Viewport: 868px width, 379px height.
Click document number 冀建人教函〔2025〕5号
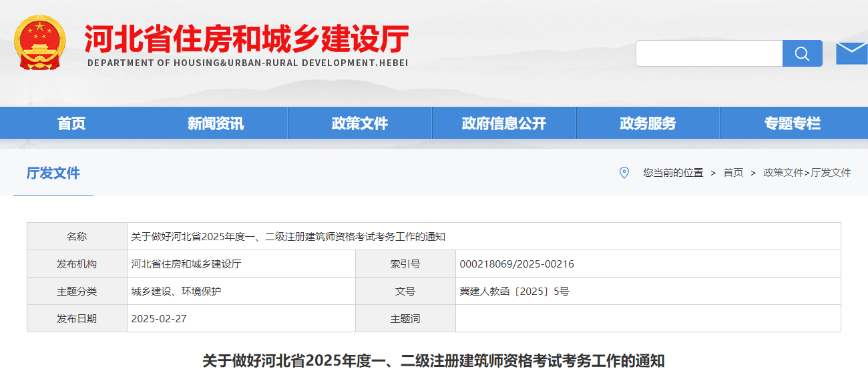coord(514,291)
